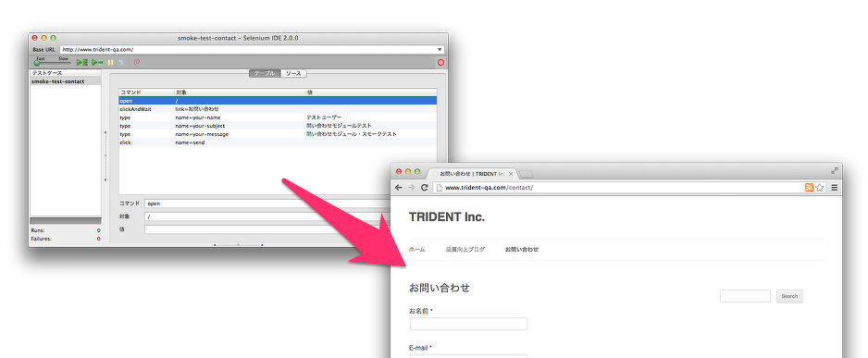The image size is (868, 358).
Task: Select the type name=your-name row
Action: coord(278,117)
